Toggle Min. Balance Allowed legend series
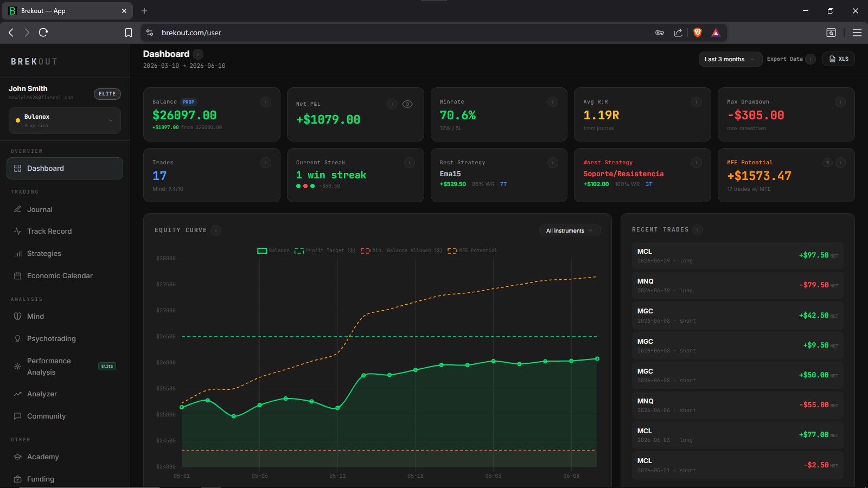 401,251
